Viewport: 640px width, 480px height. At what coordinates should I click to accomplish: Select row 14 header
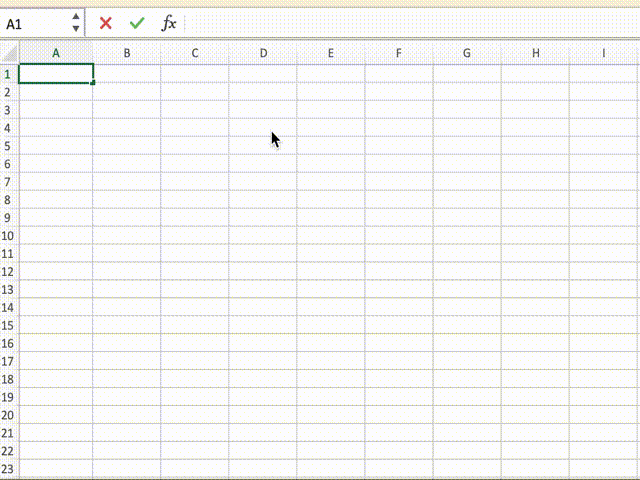7,307
